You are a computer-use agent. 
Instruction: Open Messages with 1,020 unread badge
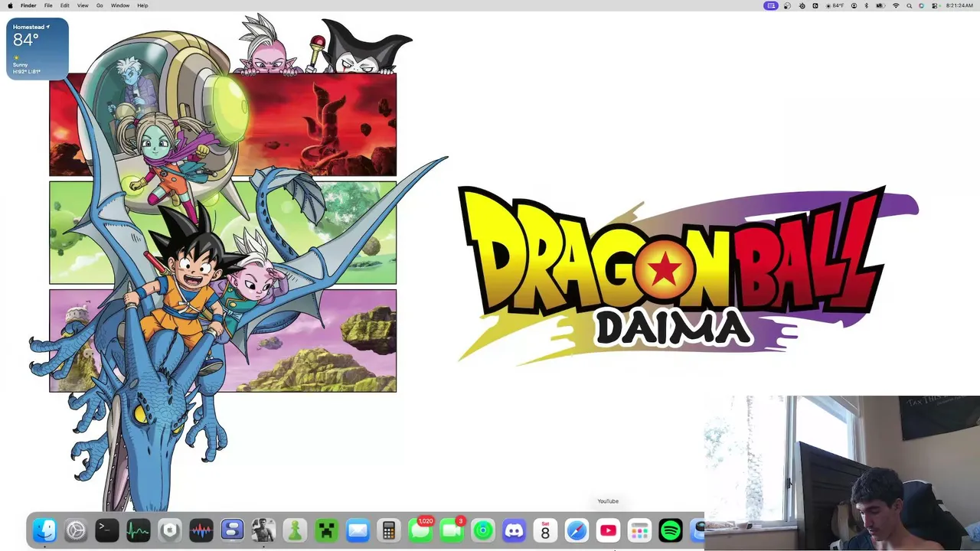click(420, 530)
